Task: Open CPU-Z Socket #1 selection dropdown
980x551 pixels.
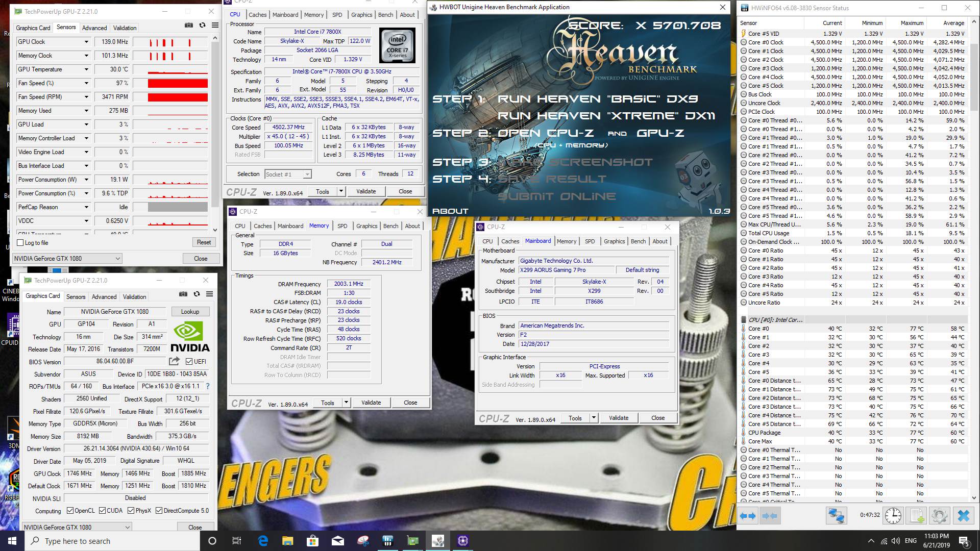Action: click(x=288, y=174)
